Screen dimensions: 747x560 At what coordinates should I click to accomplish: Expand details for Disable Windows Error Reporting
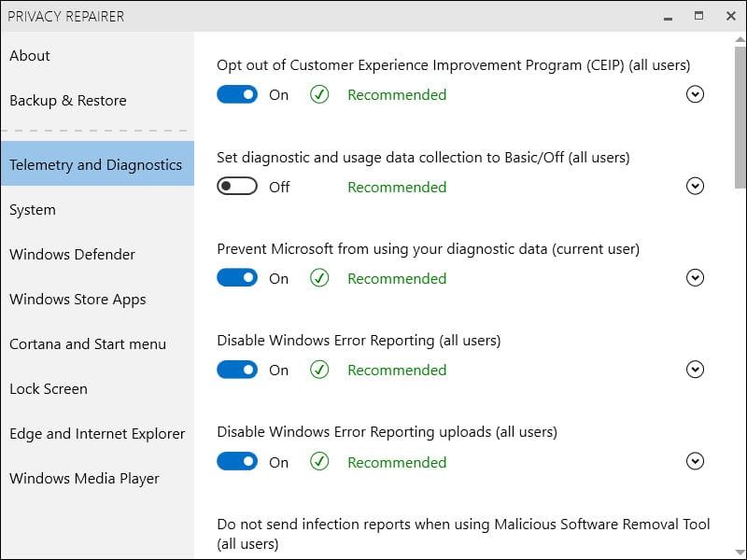click(x=695, y=370)
